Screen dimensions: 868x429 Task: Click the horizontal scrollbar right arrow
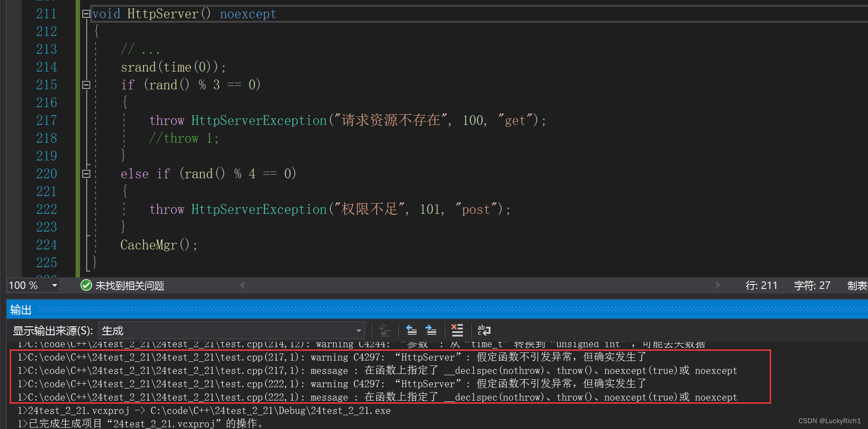pos(718,285)
